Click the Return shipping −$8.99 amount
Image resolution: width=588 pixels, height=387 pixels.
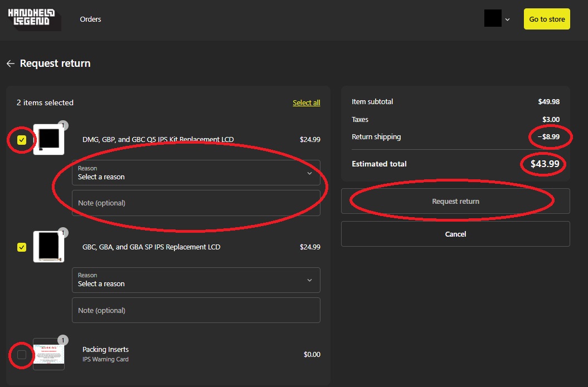click(548, 137)
